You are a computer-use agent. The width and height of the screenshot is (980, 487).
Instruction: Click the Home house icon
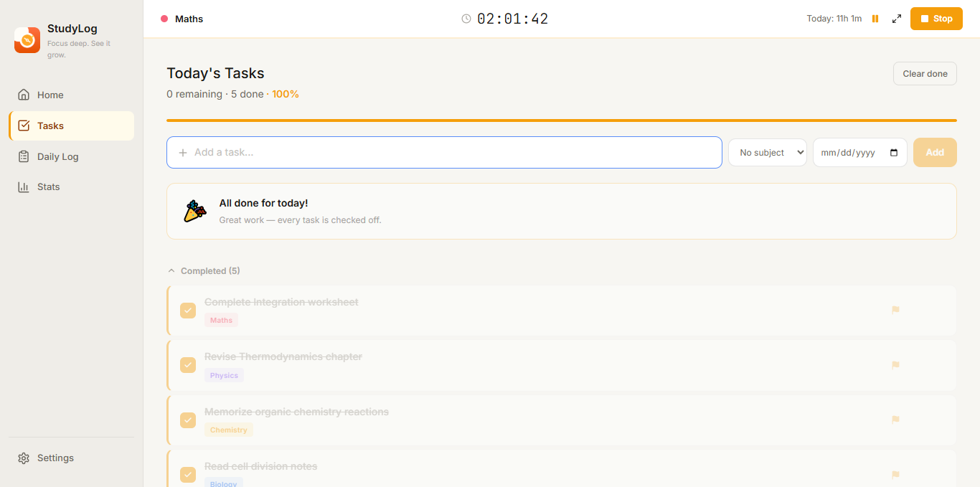pyautogui.click(x=24, y=95)
